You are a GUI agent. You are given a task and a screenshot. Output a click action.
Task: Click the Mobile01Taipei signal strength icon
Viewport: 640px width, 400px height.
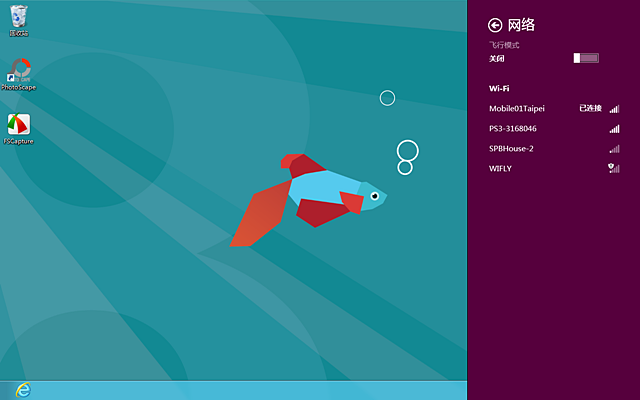tap(614, 109)
